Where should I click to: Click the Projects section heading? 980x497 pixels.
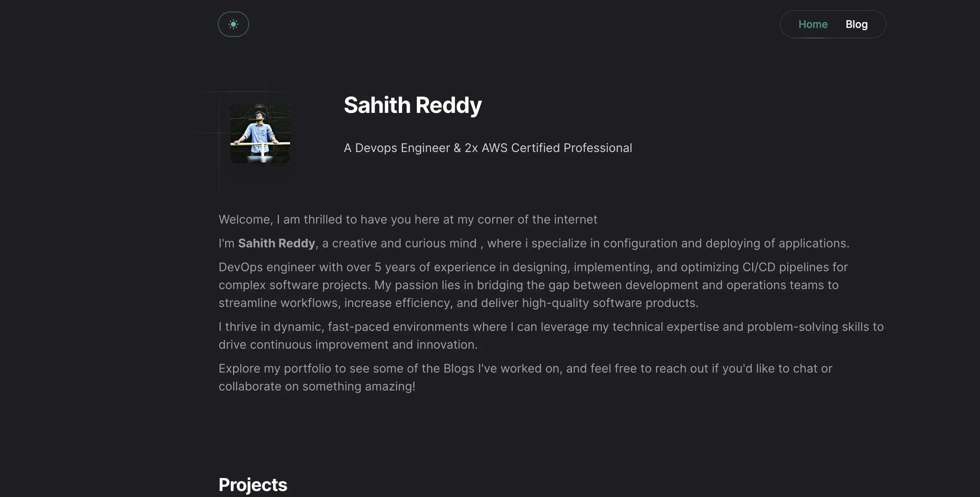click(x=253, y=485)
